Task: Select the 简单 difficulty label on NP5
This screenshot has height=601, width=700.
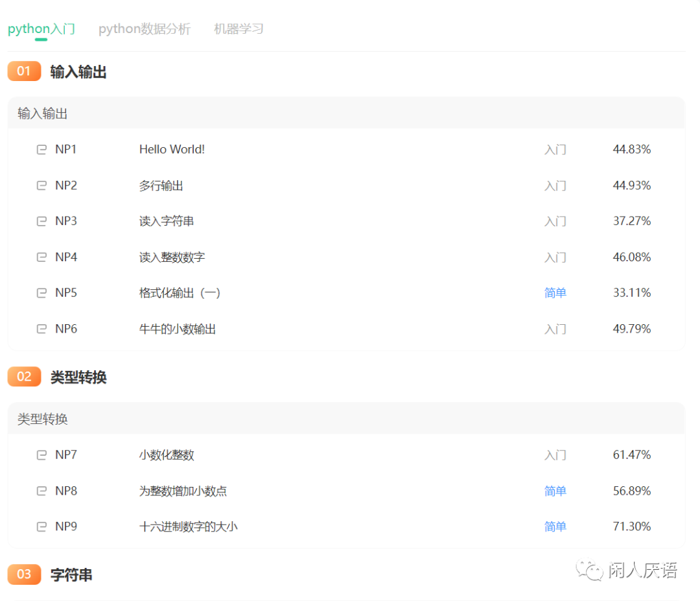Action: tap(555, 292)
